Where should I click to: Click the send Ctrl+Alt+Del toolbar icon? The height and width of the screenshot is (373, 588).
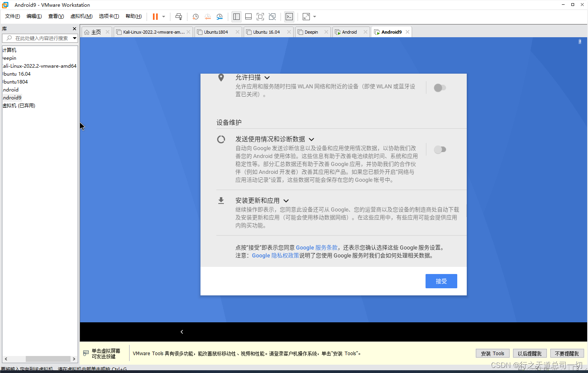[x=179, y=17]
